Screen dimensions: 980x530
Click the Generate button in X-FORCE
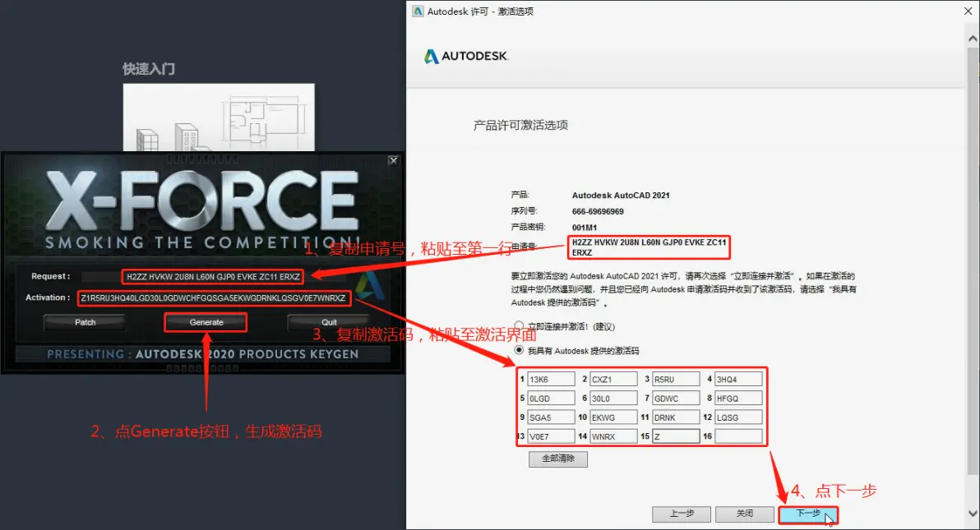pyautogui.click(x=206, y=322)
